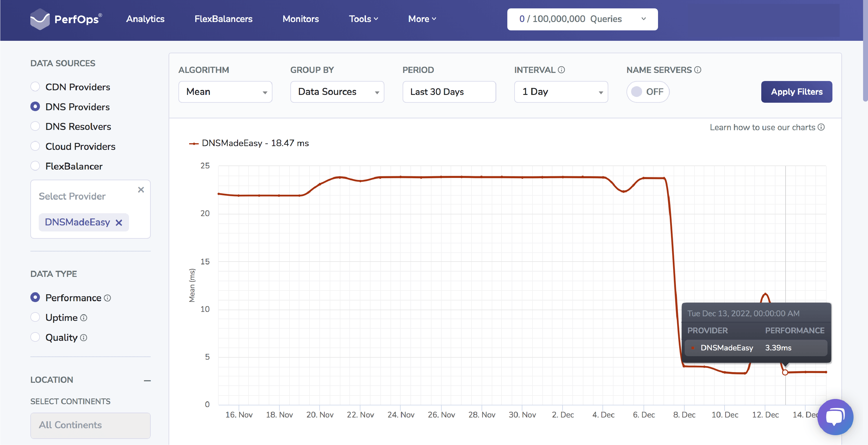The image size is (868, 445).
Task: Open the Algorithm Mean dropdown
Action: pos(225,92)
